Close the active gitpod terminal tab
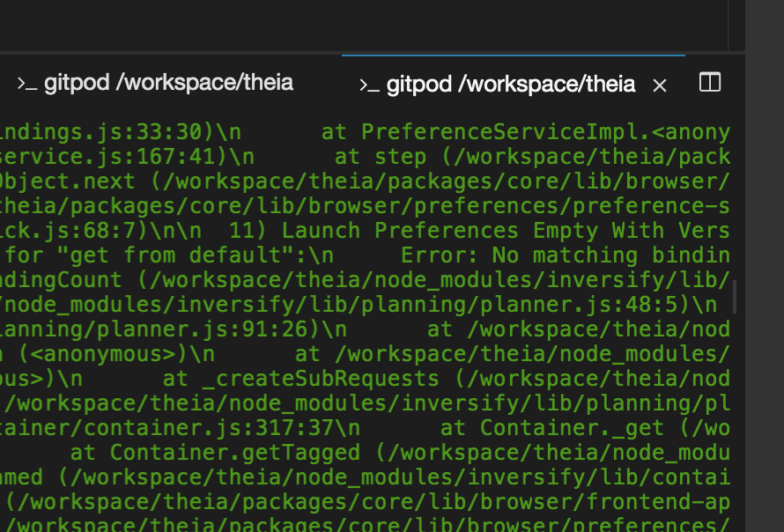This screenshot has height=532, width=784. point(660,86)
